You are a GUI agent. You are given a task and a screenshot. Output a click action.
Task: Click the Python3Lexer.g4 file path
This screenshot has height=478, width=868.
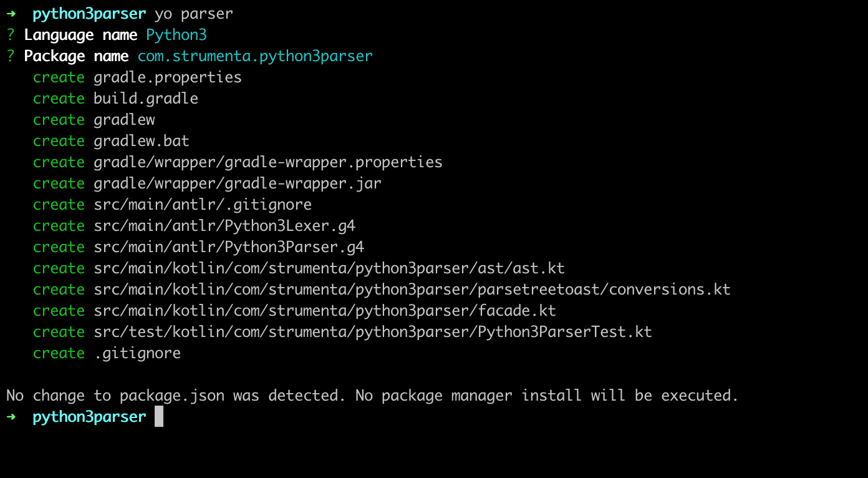(224, 226)
